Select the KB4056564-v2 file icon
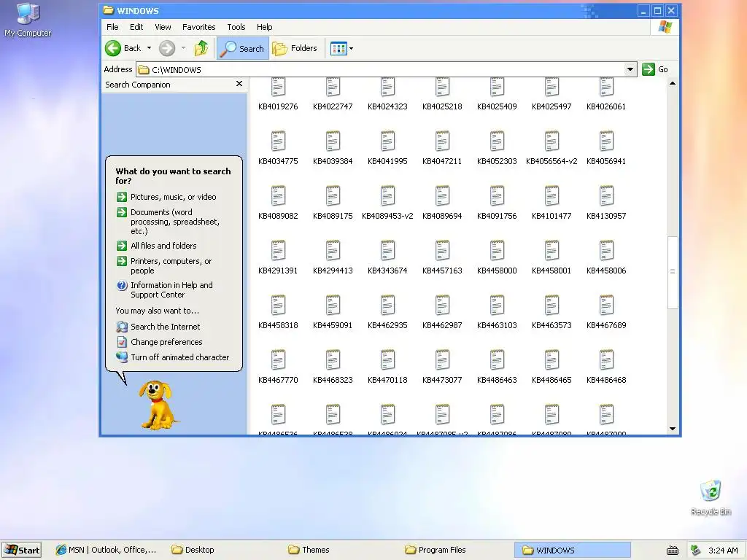 551,141
